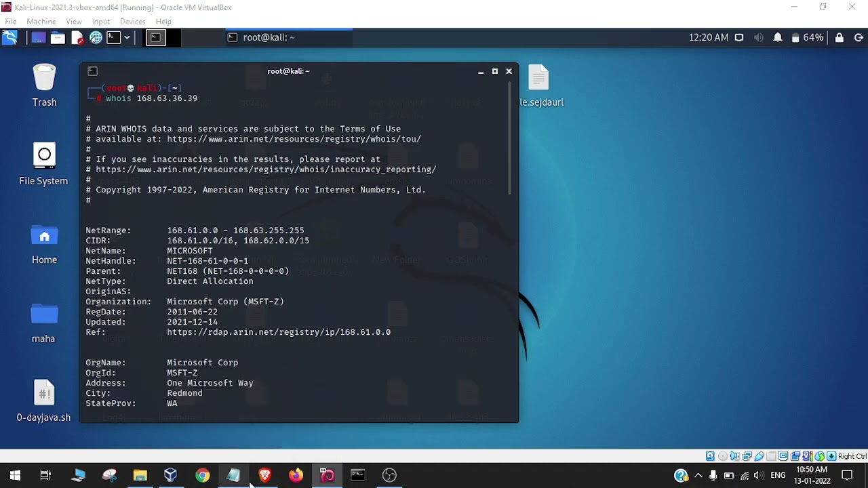Screen dimensions: 868x488
Task: Click the VirtualBox recording status icon
Action: 795,456
